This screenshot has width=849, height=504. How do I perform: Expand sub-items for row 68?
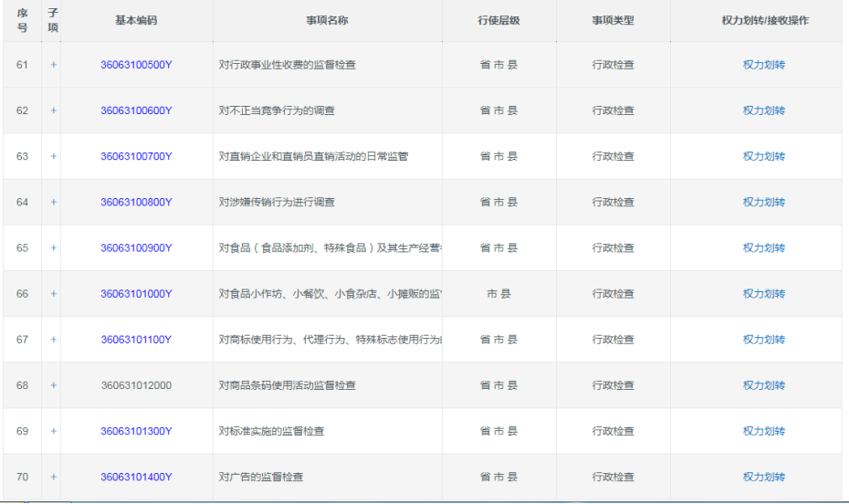53,385
